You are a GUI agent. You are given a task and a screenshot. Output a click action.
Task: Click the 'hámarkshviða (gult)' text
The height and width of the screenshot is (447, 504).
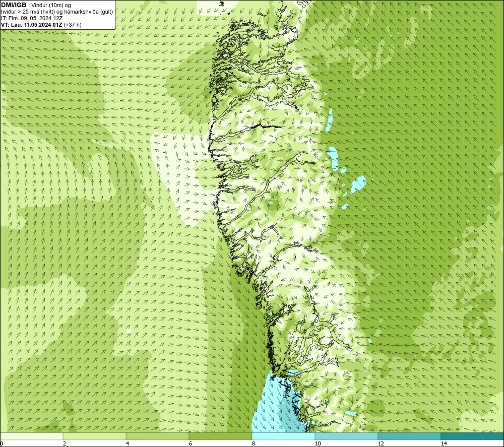[88, 12]
